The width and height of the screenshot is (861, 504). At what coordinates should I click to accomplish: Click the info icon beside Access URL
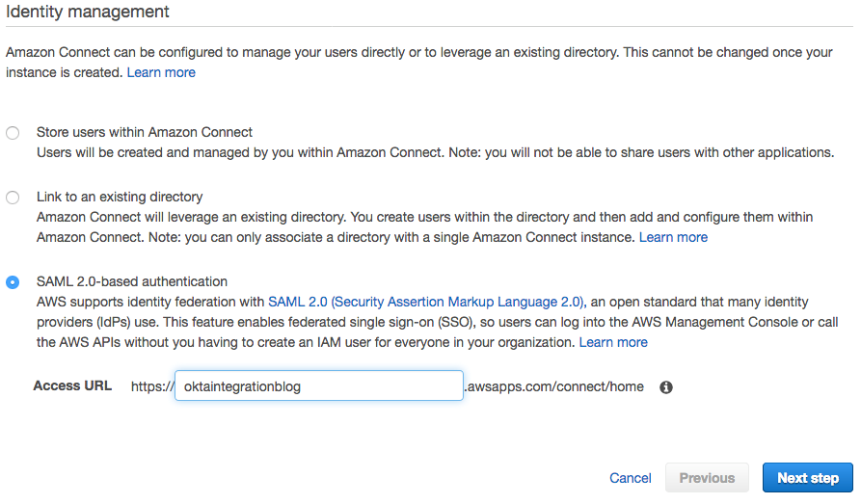tap(665, 387)
